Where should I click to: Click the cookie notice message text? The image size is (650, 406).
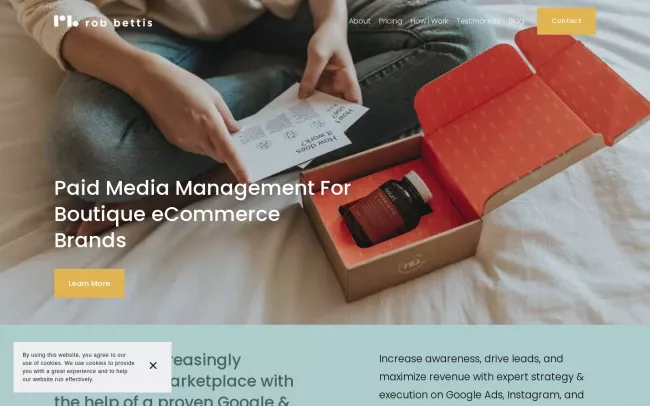click(x=76, y=367)
